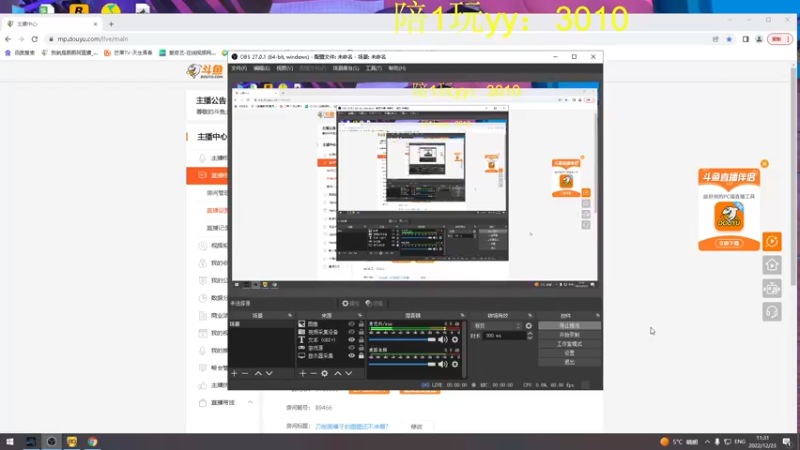Viewport: 800px width, 450px height.
Task: Click the desktop audio volume slider
Action: (x=402, y=364)
